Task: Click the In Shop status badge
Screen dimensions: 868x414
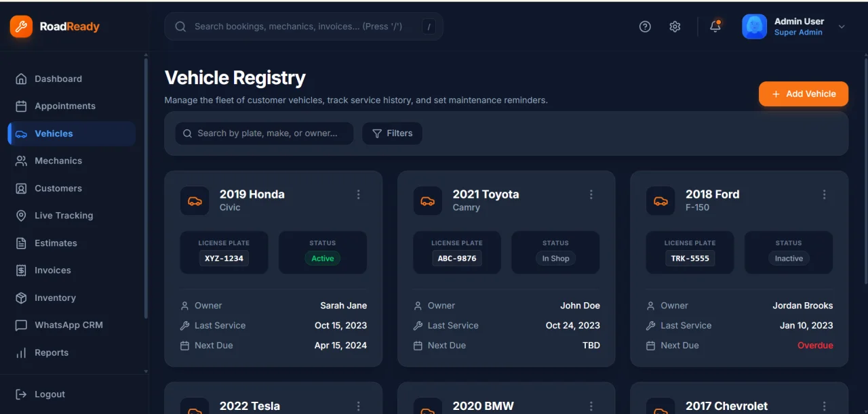Action: tap(555, 258)
